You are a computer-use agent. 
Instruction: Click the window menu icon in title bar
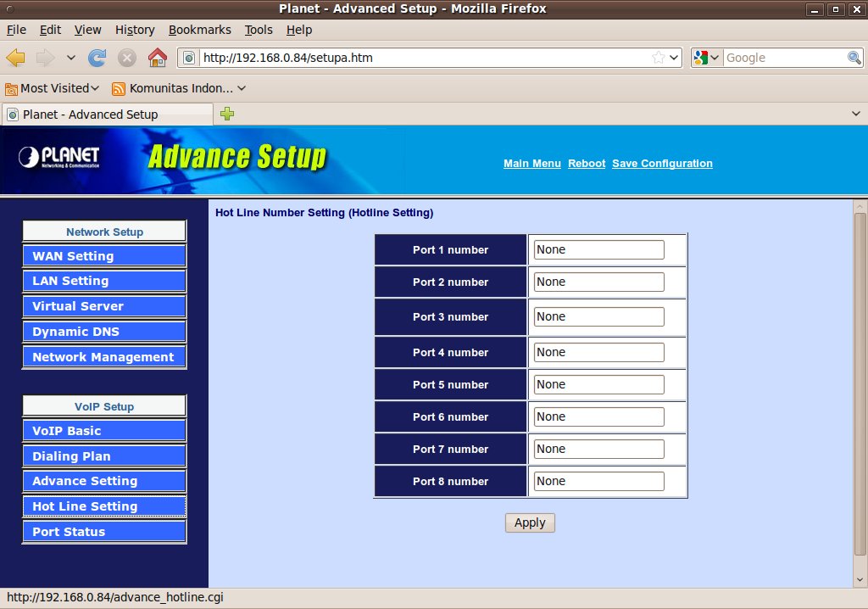(x=10, y=8)
